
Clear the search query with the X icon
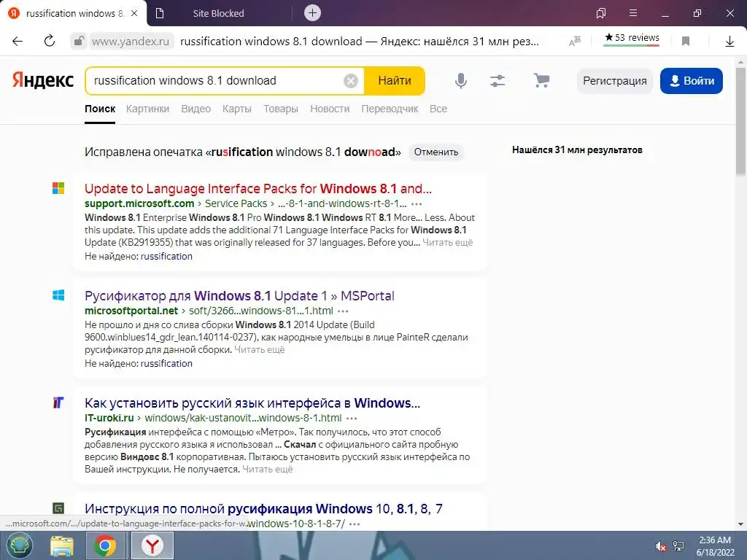coord(351,81)
